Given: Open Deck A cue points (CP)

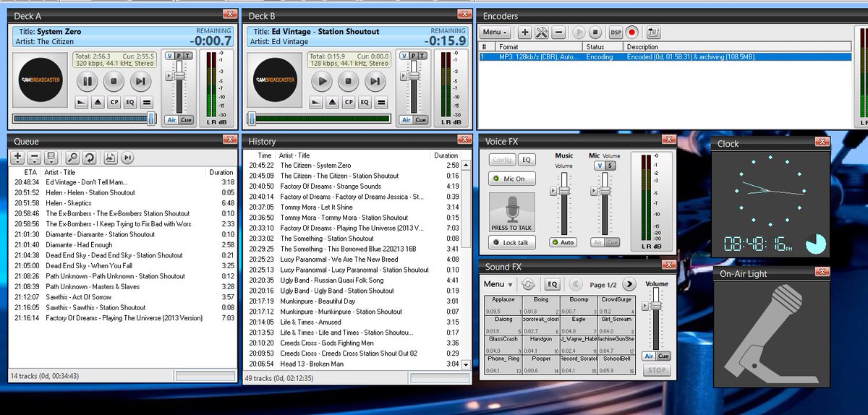Looking at the screenshot, I should point(114,103).
